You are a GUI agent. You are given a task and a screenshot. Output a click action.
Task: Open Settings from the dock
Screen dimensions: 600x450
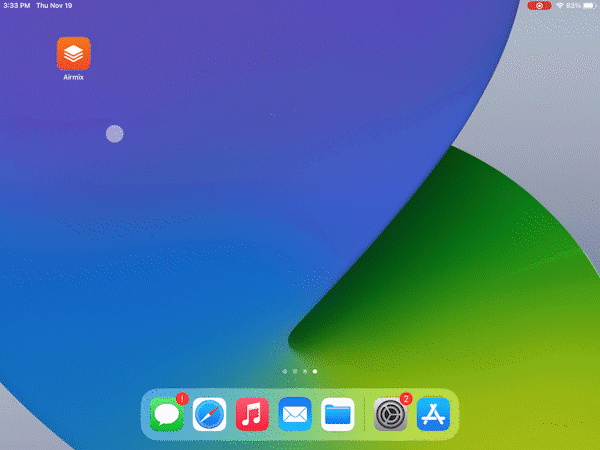390,413
